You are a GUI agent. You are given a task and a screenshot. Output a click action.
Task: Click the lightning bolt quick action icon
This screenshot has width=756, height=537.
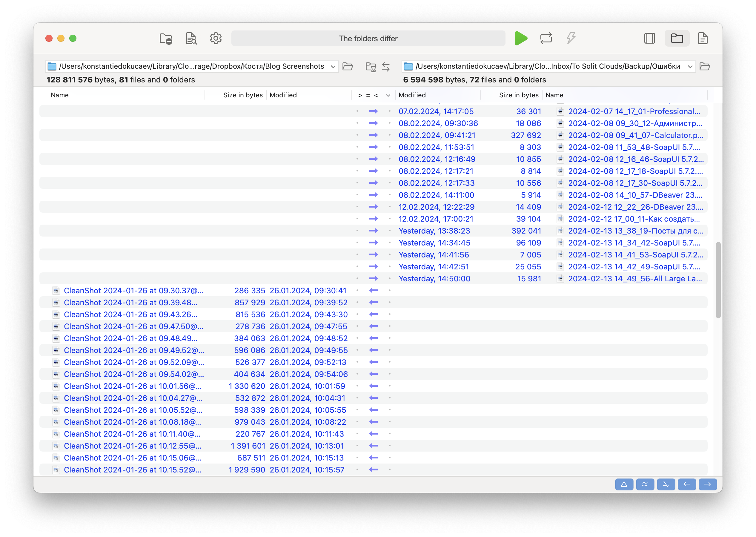(x=571, y=38)
